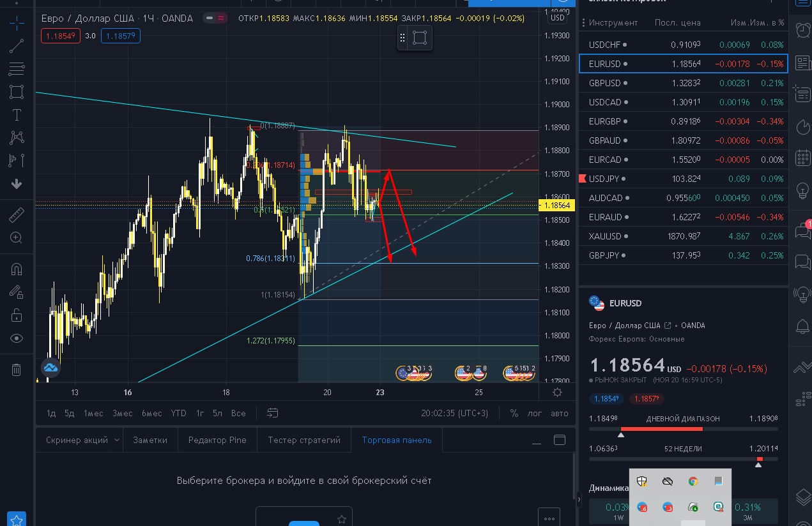The height and width of the screenshot is (526, 812).
Task: Switch to the Редактор Pine tab
Action: coord(217,440)
